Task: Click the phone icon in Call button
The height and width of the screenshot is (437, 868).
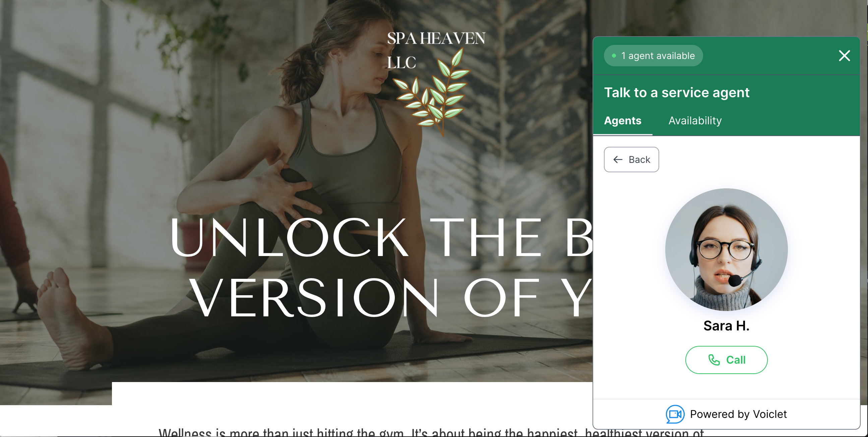Action: (714, 360)
